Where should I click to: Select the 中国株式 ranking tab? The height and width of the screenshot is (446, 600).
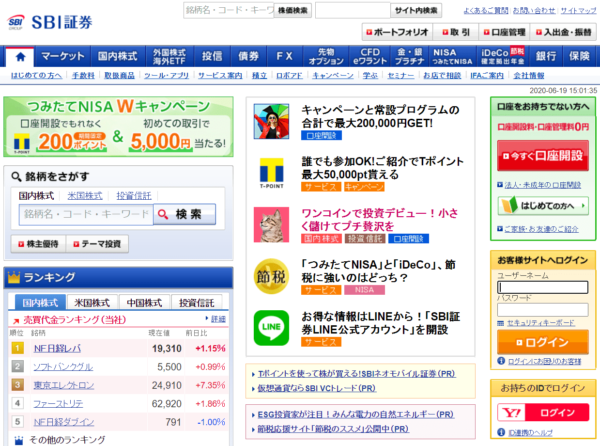pos(146,301)
